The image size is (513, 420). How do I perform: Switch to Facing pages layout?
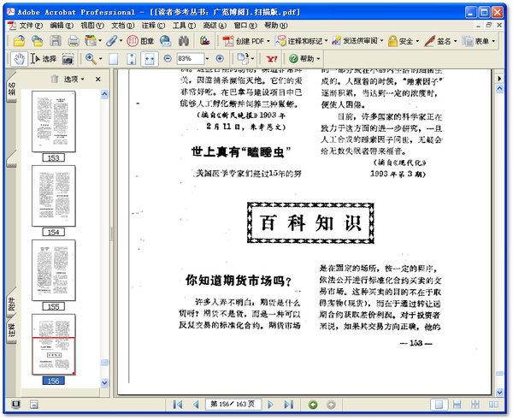pos(493,405)
